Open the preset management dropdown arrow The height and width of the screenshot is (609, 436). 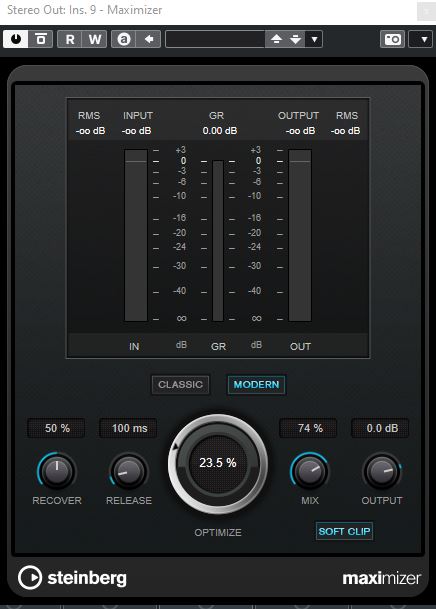tap(314, 39)
